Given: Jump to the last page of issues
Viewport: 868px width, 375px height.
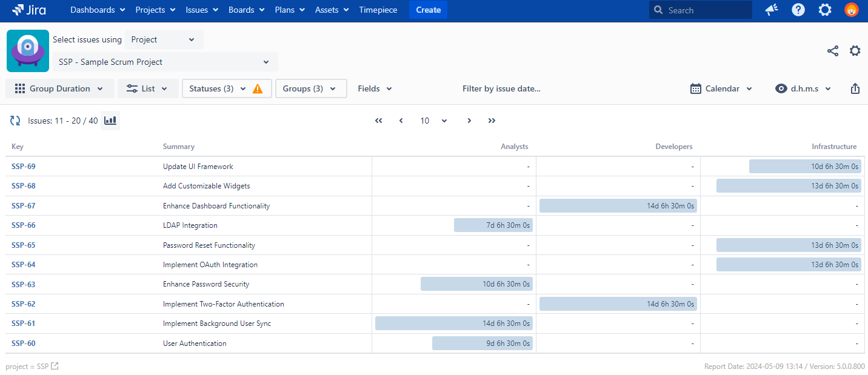Looking at the screenshot, I should point(492,121).
